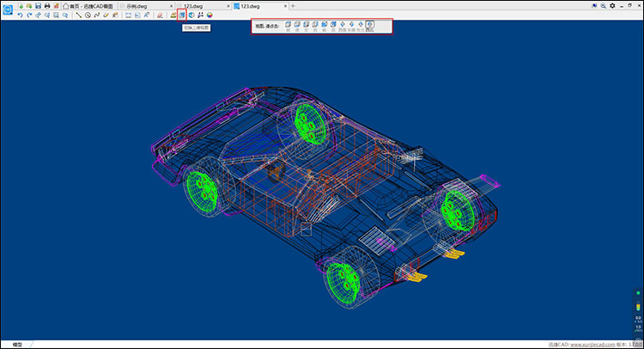Image resolution: width=644 pixels, height=349 pixels.
Task: Select the first view icon in 3D view bar
Action: point(288,25)
